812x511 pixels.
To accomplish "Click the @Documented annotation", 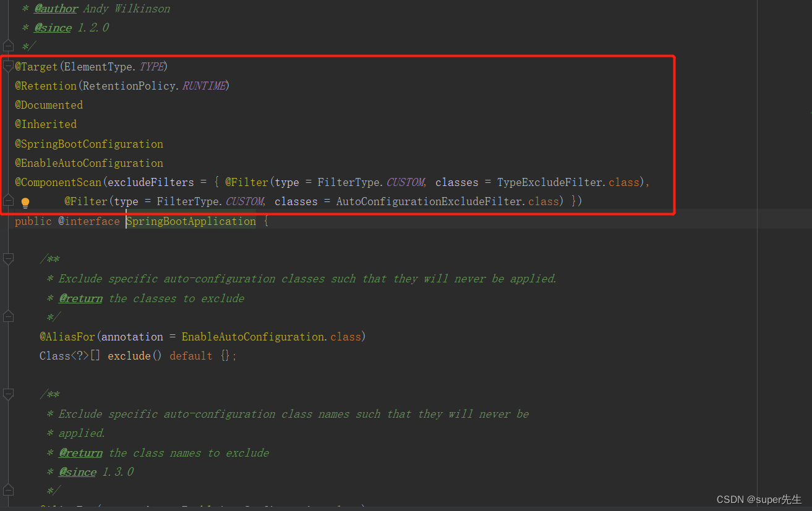I will [x=49, y=105].
